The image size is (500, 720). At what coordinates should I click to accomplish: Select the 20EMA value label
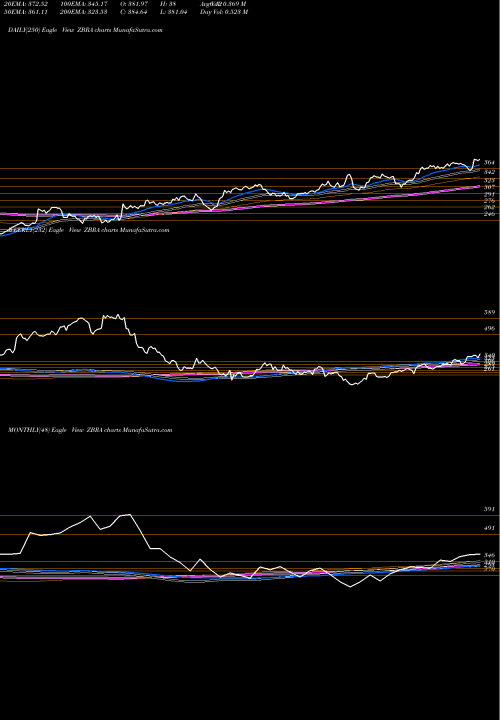coord(28,4)
